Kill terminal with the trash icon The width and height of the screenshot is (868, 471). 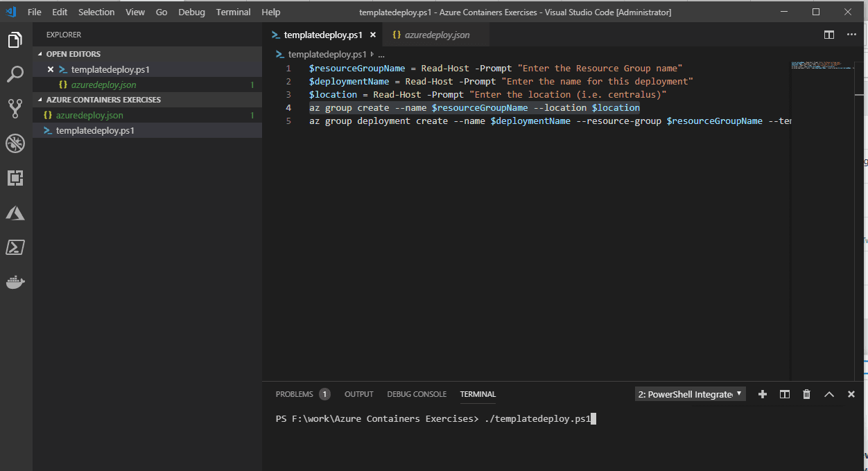(806, 394)
